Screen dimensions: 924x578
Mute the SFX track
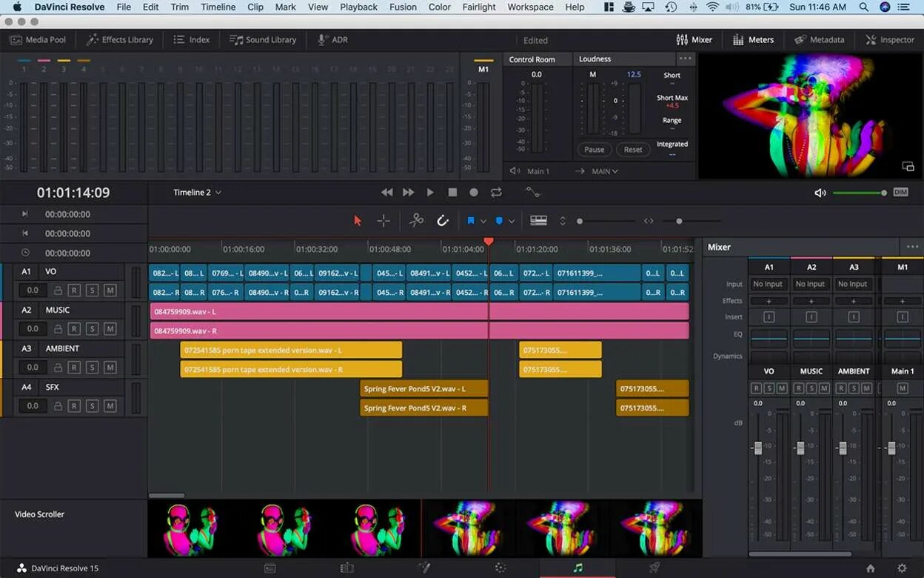110,406
